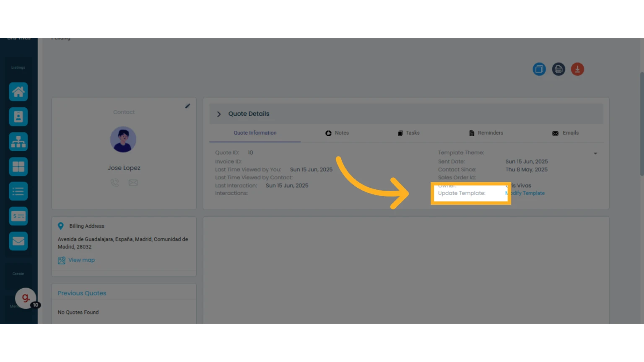Click the red download quote icon
The image size is (644, 362).
point(577,69)
